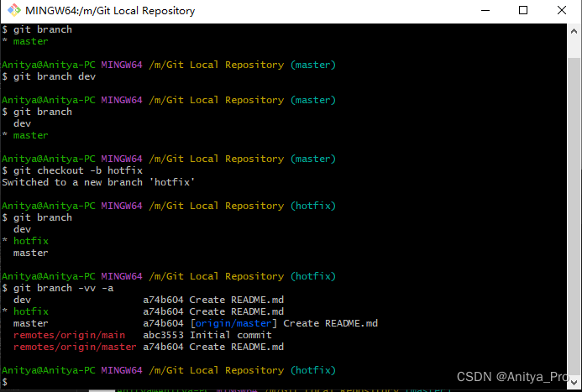Click the scrollbar down arrow
This screenshot has height=392, width=582.
(574, 382)
